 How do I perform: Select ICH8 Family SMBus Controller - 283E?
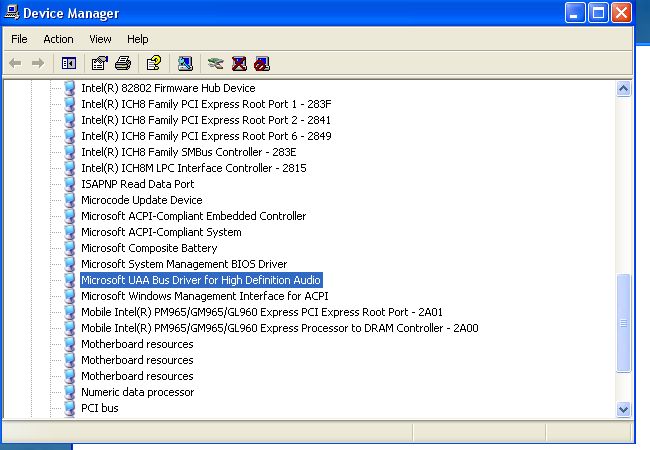click(x=189, y=152)
